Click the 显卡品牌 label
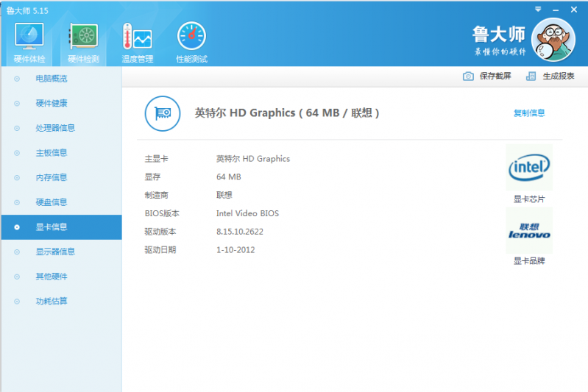 coord(529,261)
